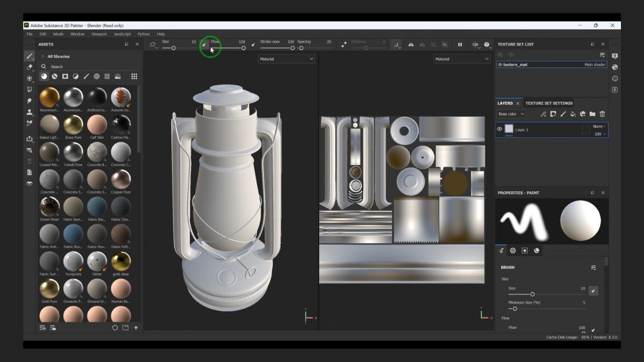This screenshot has height=362, width=644.
Task: Open the Texture Set List options menu
Action: point(602,55)
